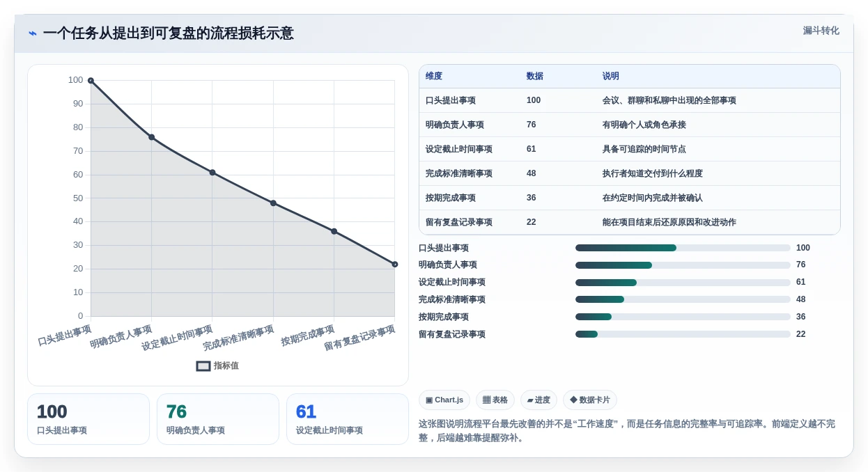Toggle the 指标值 legend swatch
Image resolution: width=868 pixels, height=472 pixels.
pos(203,366)
